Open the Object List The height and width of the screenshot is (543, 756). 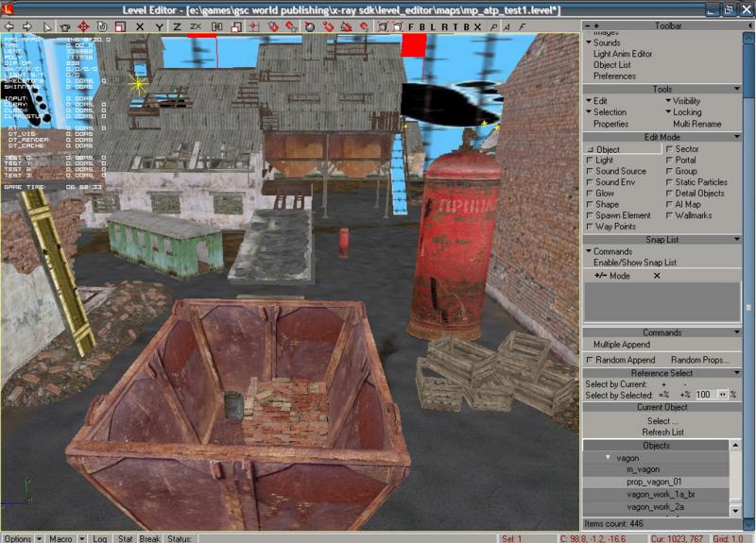coord(611,65)
